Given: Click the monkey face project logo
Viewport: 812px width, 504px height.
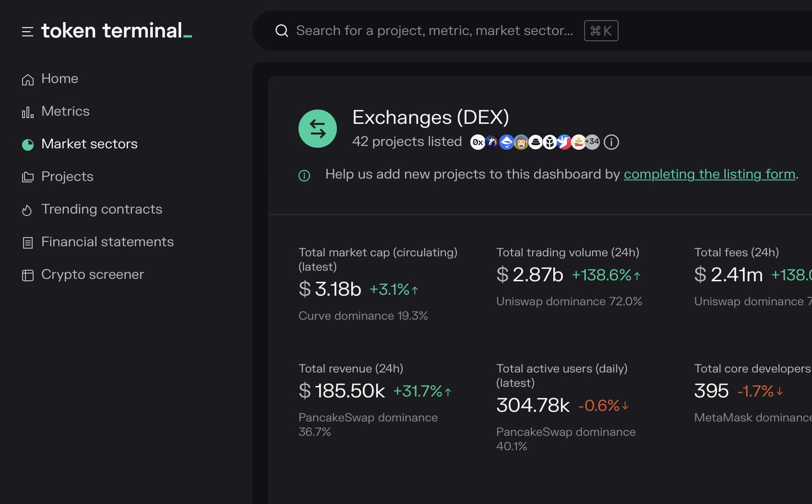Looking at the screenshot, I should click(x=521, y=142).
